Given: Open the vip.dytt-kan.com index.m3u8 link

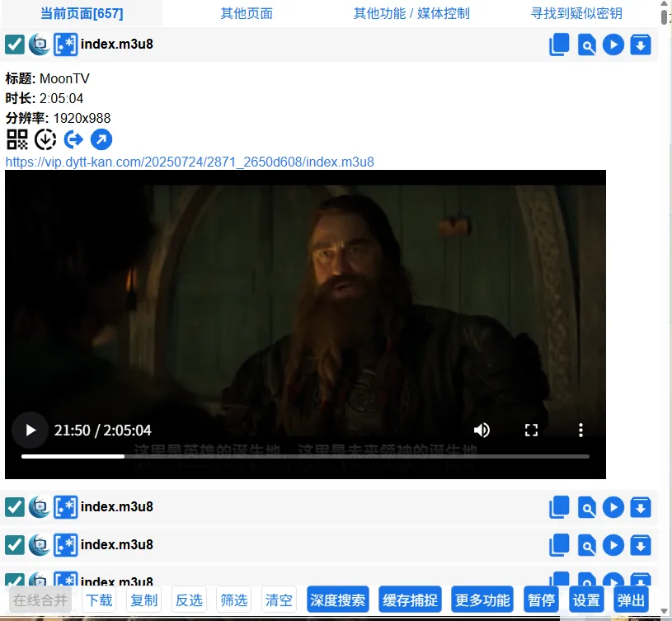Looking at the screenshot, I should [190, 162].
